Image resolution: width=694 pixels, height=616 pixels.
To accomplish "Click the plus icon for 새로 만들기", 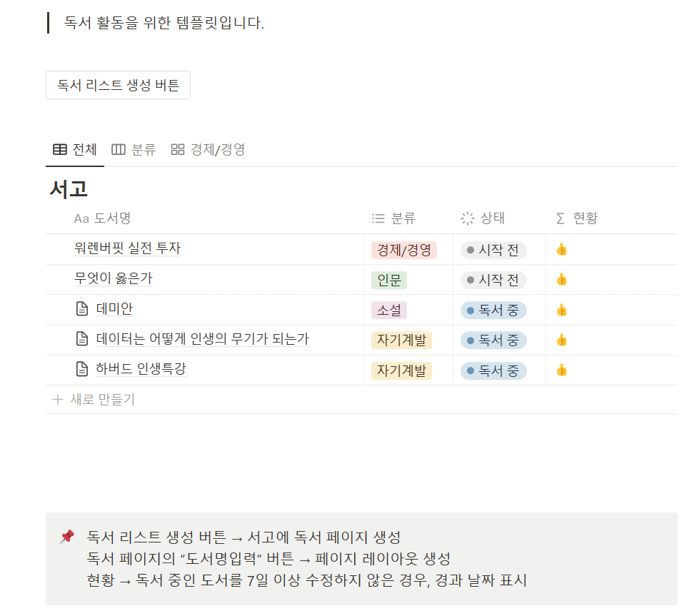I will tap(58, 400).
